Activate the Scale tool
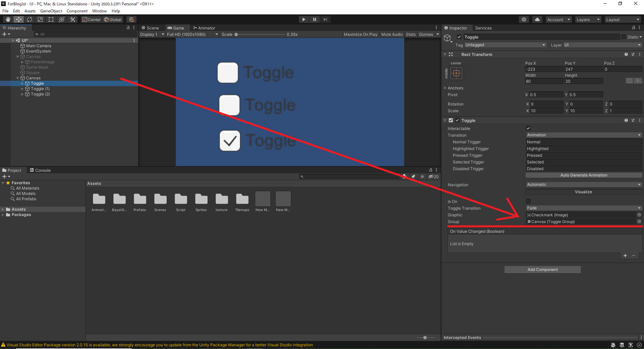Viewport: 644px width, 349px height. [x=40, y=19]
